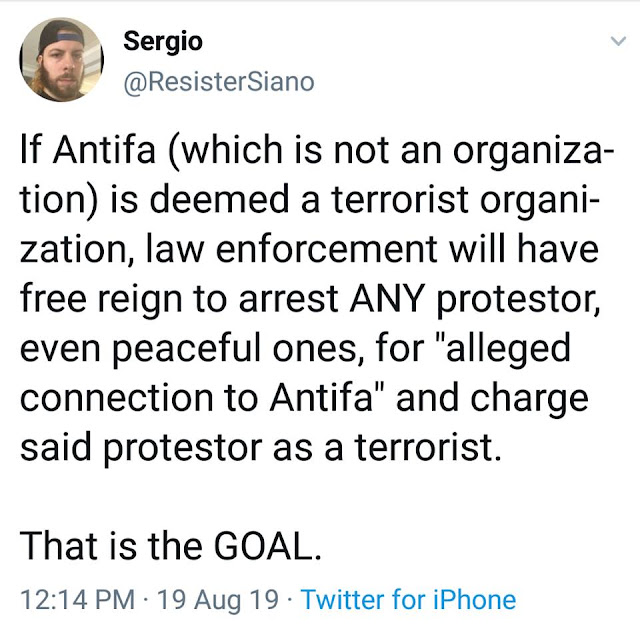Click the phrase 'law enforcement'
Viewport: 640px width, 627px height.
pos(291,249)
